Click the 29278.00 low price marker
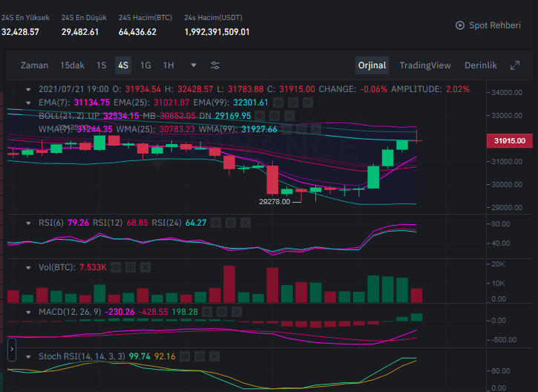Image resolution: width=538 pixels, height=392 pixels. click(x=274, y=202)
